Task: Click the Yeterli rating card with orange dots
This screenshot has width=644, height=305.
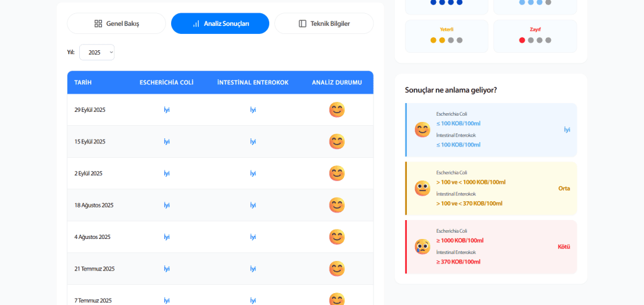Action: coord(447,36)
